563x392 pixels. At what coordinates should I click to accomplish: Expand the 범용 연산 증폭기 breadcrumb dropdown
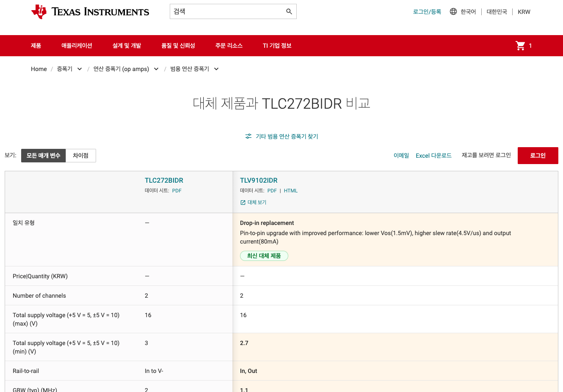pos(216,69)
